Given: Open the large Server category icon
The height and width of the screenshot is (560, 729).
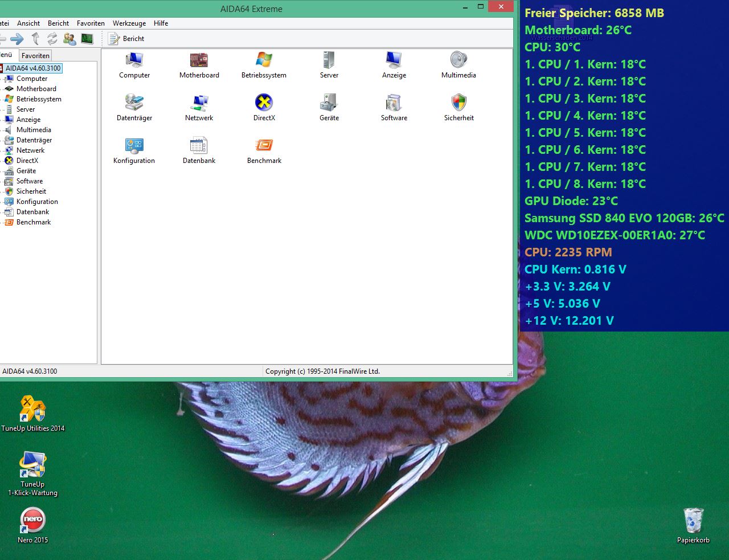Looking at the screenshot, I should (x=329, y=60).
